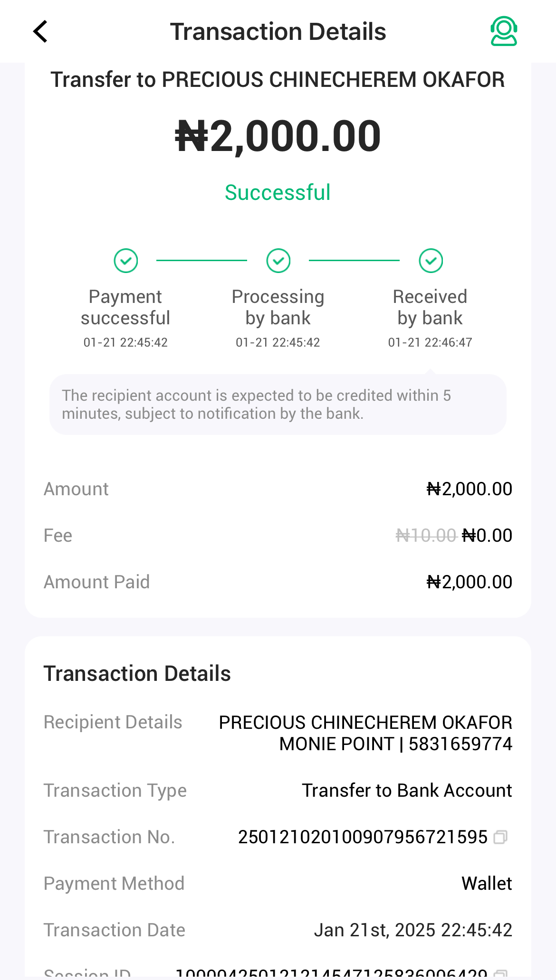
Task: Tap the recipient credit notice message
Action: [x=278, y=405]
